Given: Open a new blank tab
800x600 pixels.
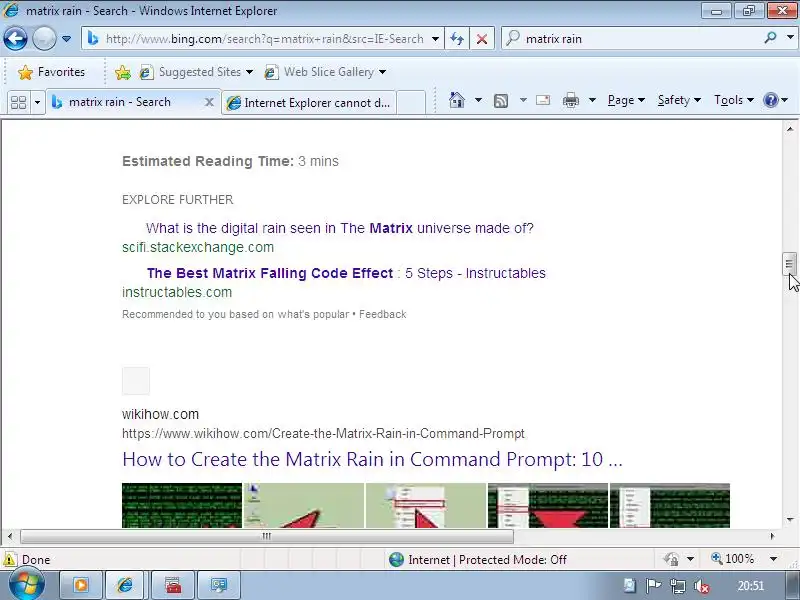Looking at the screenshot, I should click(x=411, y=103).
